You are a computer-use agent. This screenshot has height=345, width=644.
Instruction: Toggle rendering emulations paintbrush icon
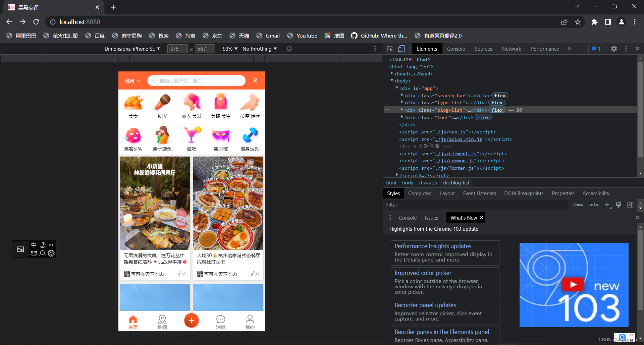tap(619, 205)
